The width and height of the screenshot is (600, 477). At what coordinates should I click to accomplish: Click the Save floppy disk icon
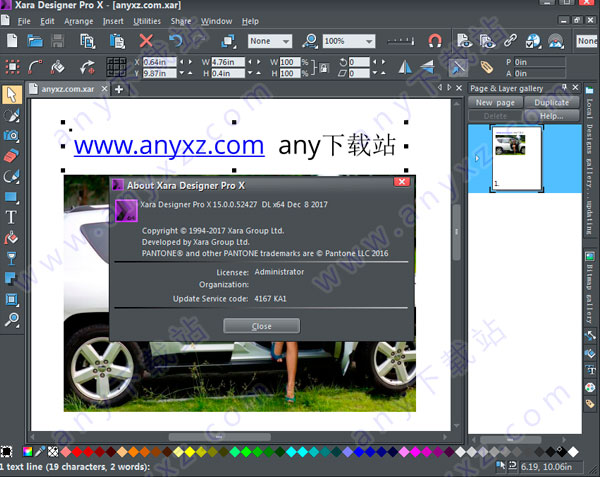tap(58, 41)
